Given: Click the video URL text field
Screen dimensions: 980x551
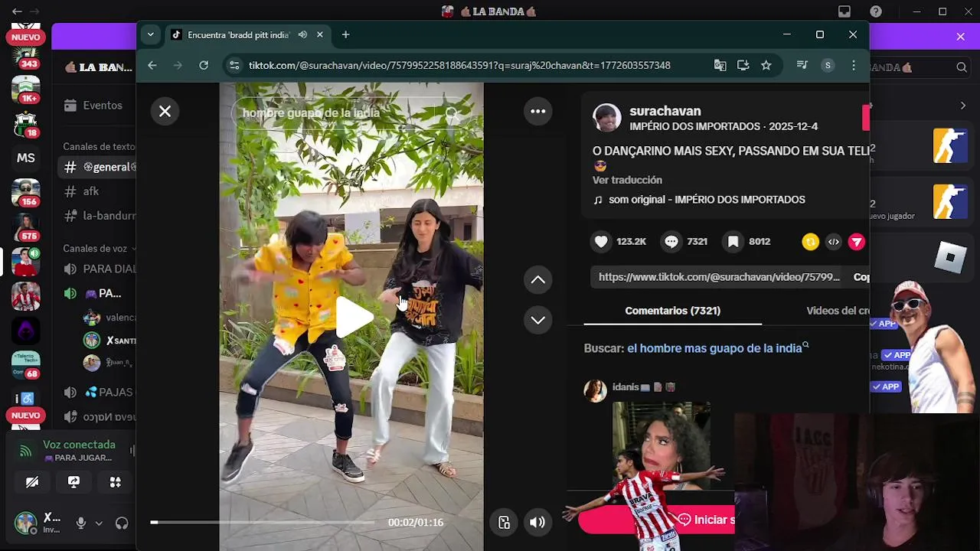Looking at the screenshot, I should click(719, 277).
